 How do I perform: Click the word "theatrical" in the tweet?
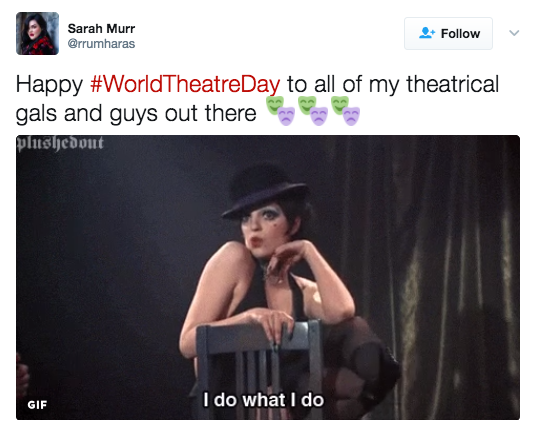[x=453, y=84]
